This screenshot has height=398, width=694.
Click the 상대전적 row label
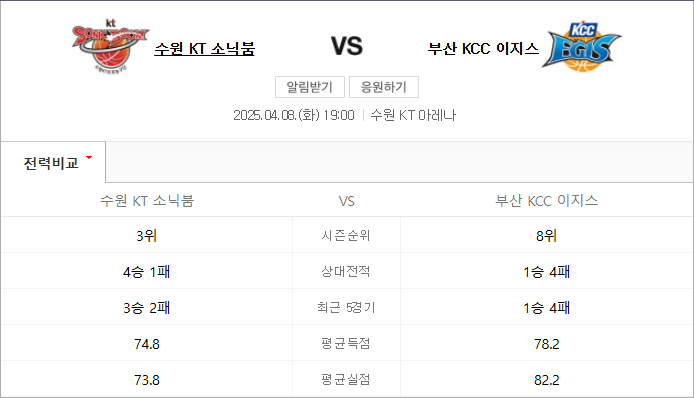[346, 271]
